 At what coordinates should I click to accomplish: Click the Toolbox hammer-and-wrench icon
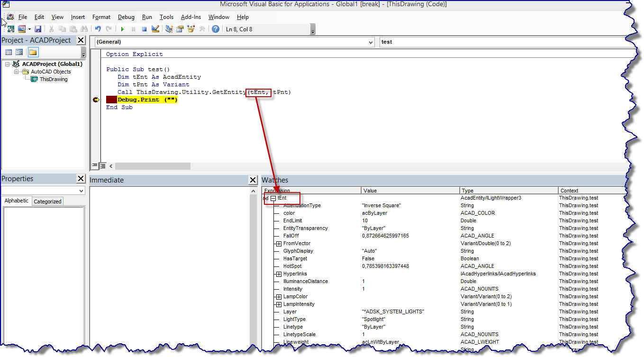pos(202,29)
